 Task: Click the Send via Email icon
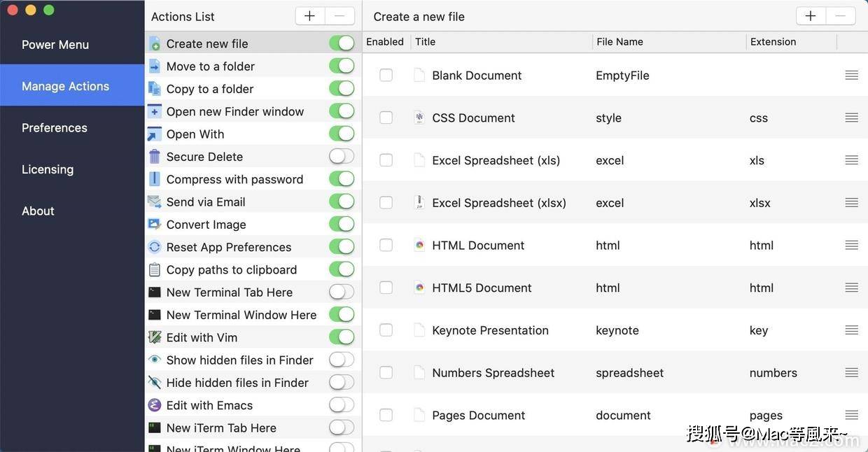click(155, 202)
